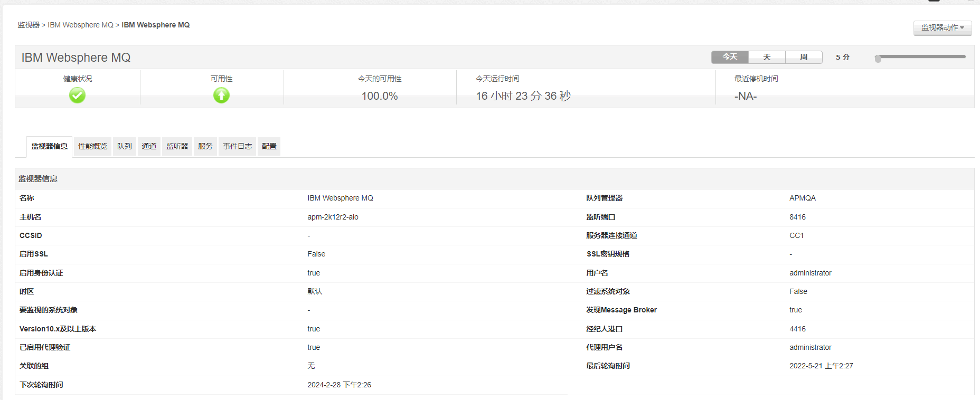Screen dimensions: 980x400
Task: Click broker port value 4416
Action: tap(797, 329)
